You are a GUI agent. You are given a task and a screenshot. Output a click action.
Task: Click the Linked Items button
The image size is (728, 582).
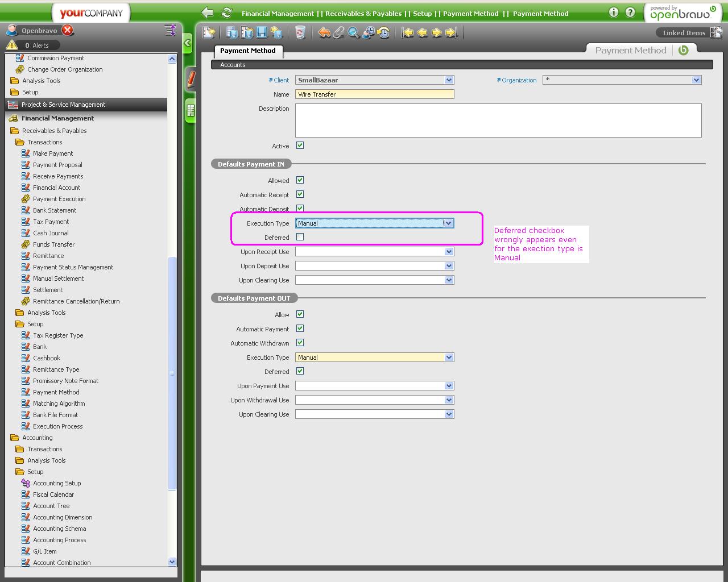tap(684, 33)
